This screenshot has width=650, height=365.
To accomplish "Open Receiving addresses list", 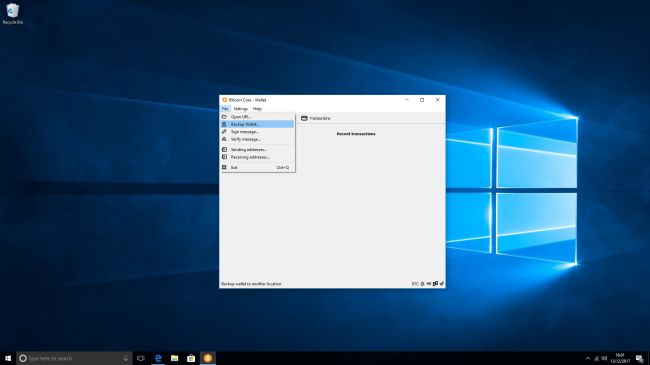I will click(x=257, y=157).
